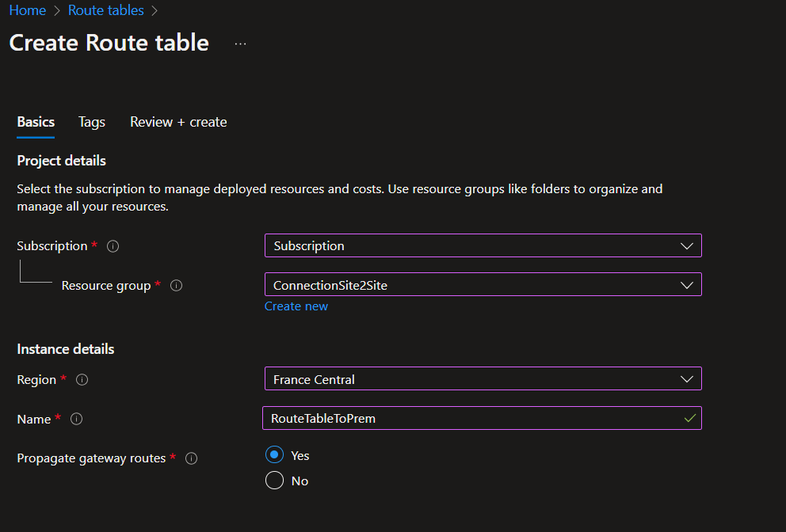The image size is (786, 532).
Task: Go to Review + create tab
Action: (x=178, y=122)
